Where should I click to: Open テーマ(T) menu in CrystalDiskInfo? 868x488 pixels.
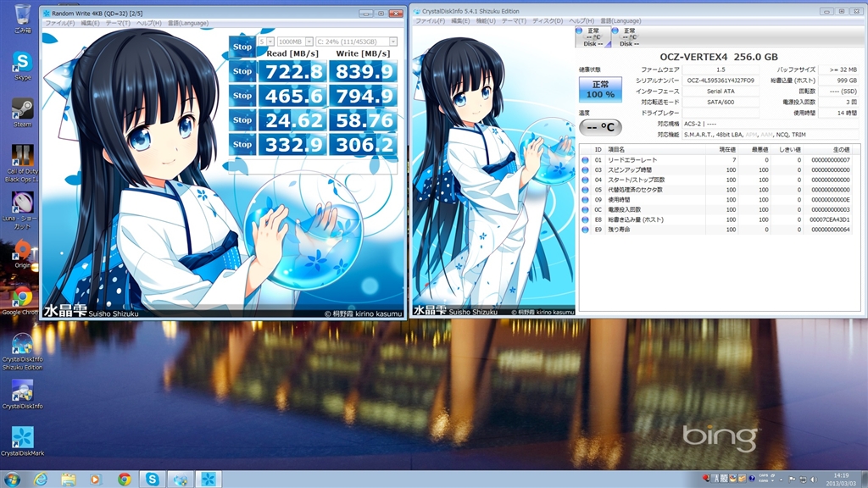tap(514, 21)
